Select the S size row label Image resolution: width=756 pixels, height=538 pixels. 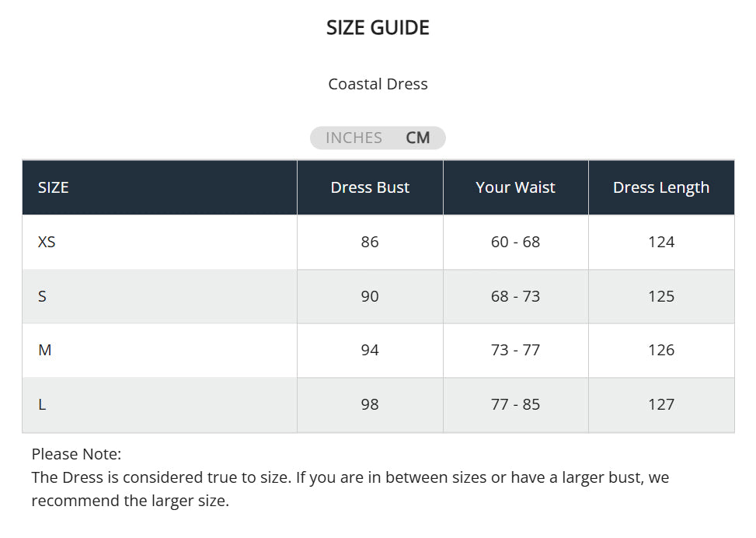[x=43, y=296]
